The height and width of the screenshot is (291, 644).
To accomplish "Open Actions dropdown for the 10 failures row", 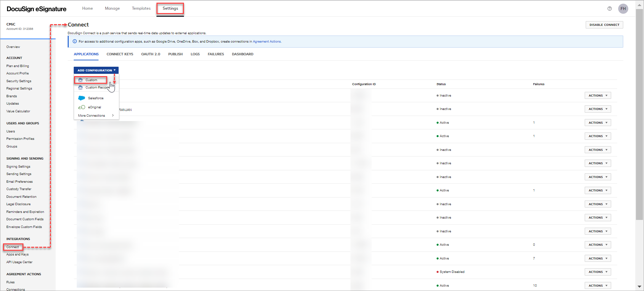I will click(598, 286).
